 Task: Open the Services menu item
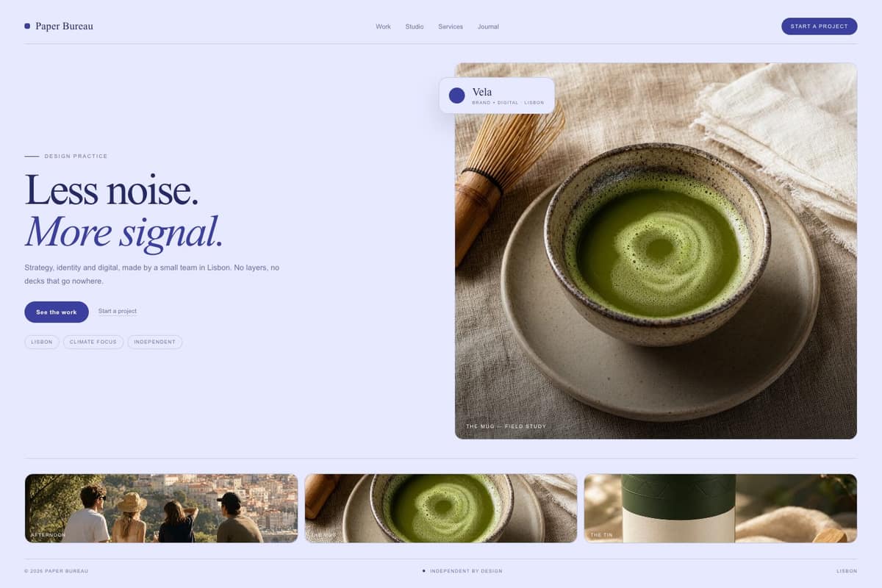[x=451, y=26]
